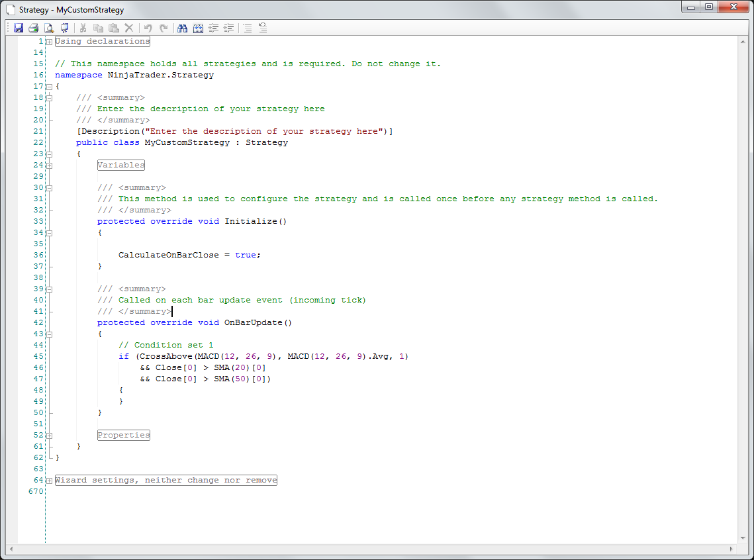754x560 pixels.
Task: Click the Initialize method declaration
Action: pos(192,222)
